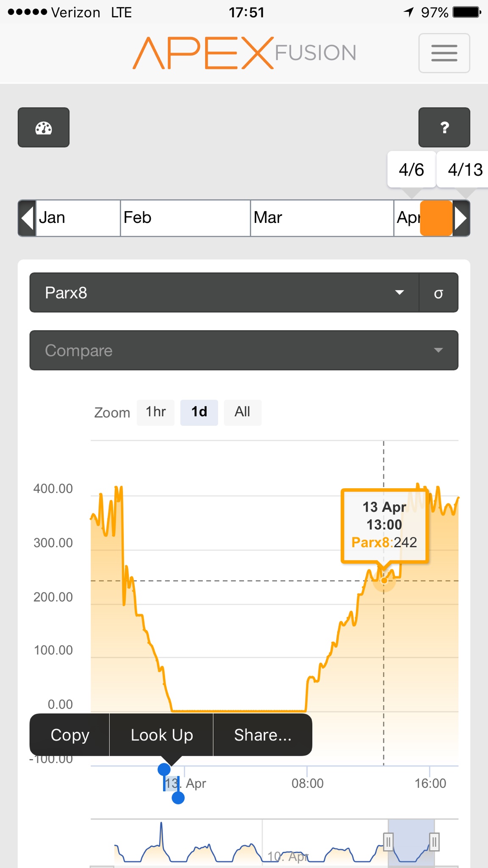Expand the Parx8 probe dropdown
Screen dimensions: 488x868
224,293
